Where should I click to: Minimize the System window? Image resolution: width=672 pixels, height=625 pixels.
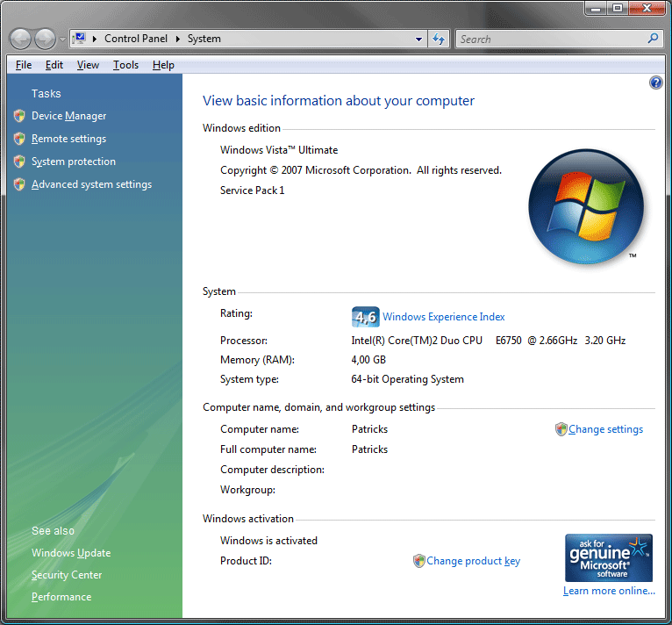pos(596,8)
